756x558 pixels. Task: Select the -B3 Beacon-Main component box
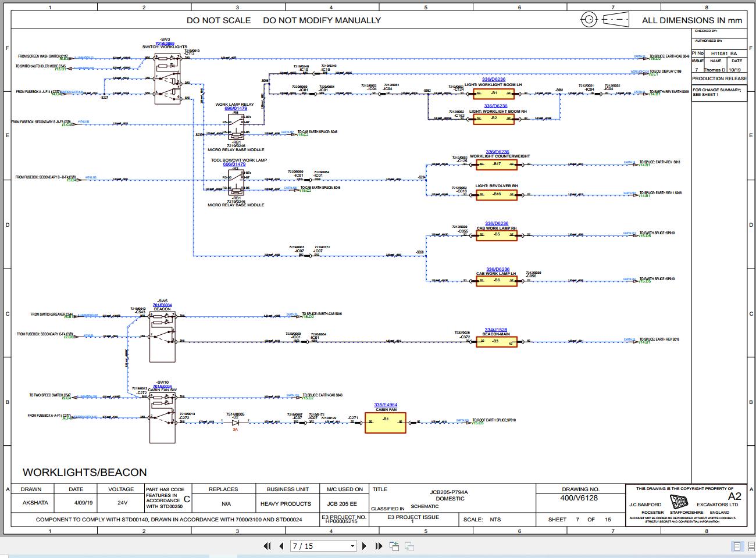496,341
